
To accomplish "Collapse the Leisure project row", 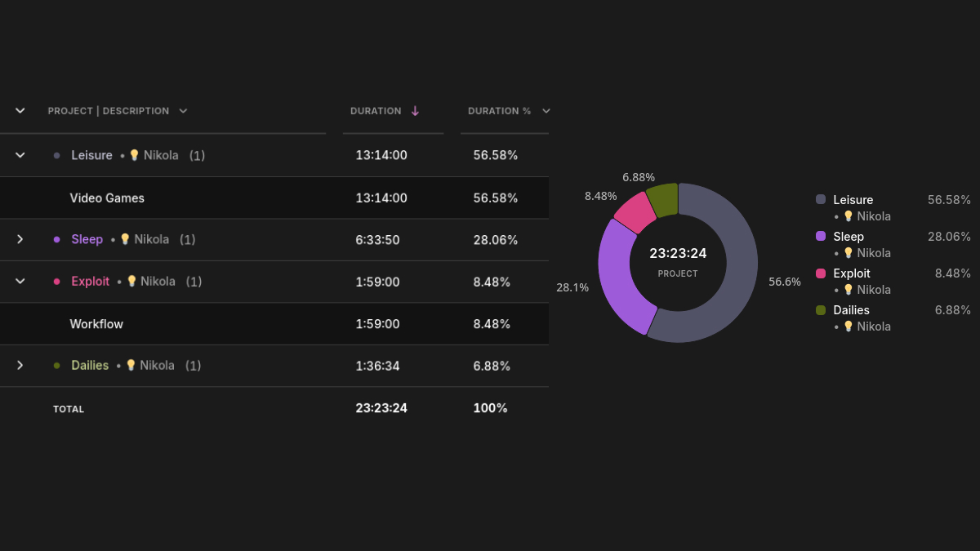I will pos(20,155).
